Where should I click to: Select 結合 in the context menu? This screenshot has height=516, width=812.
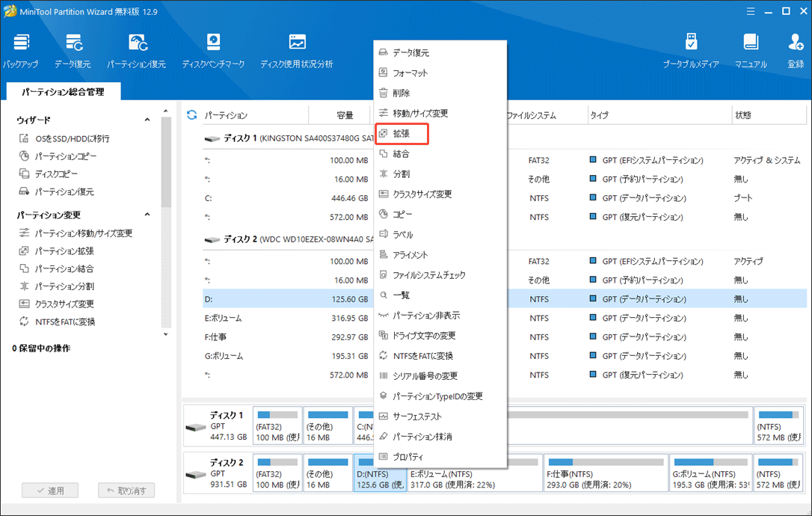[x=440, y=153]
